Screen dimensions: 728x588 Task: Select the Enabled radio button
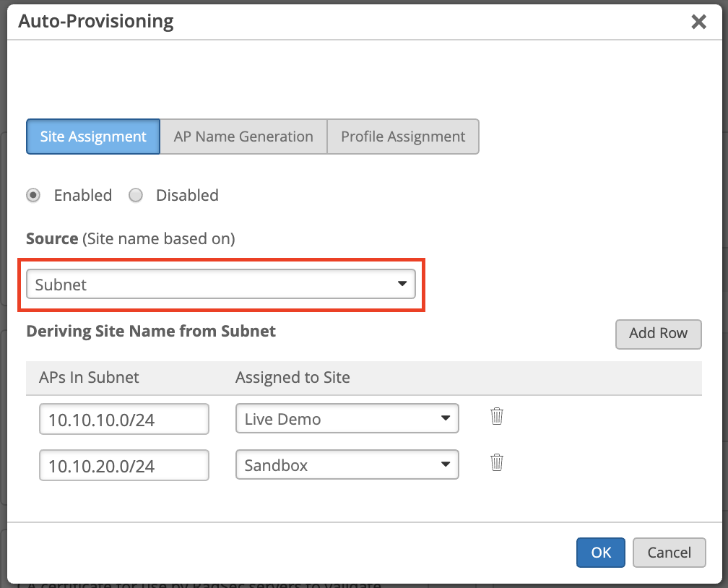click(x=33, y=195)
